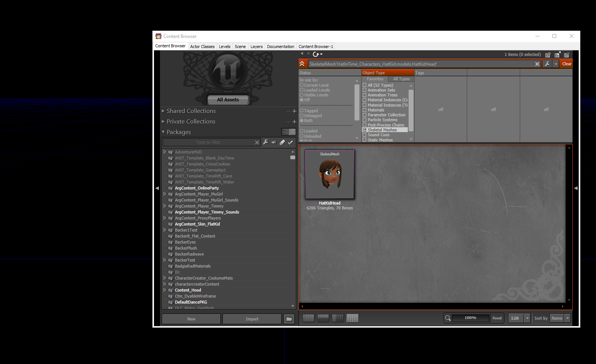Clear the asset search text with X
The width and height of the screenshot is (596, 364).
tap(537, 64)
